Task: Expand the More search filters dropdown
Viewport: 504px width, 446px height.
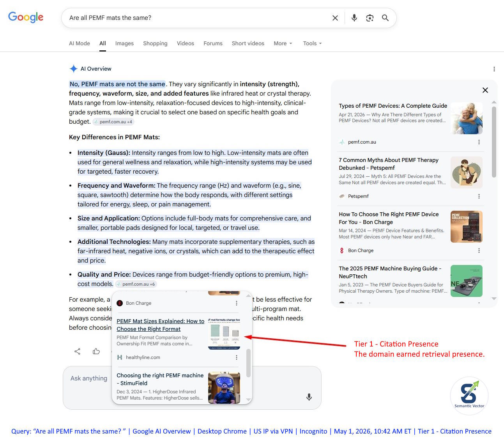Action: tap(283, 43)
